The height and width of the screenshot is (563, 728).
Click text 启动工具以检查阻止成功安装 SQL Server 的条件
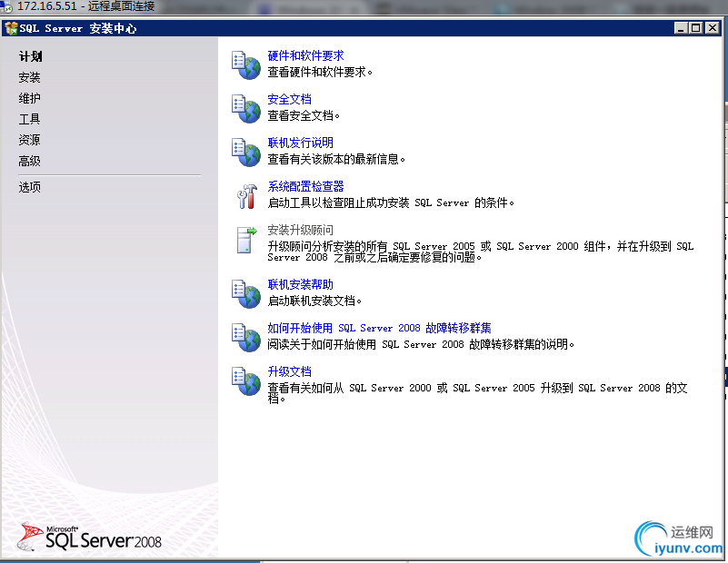click(x=391, y=202)
